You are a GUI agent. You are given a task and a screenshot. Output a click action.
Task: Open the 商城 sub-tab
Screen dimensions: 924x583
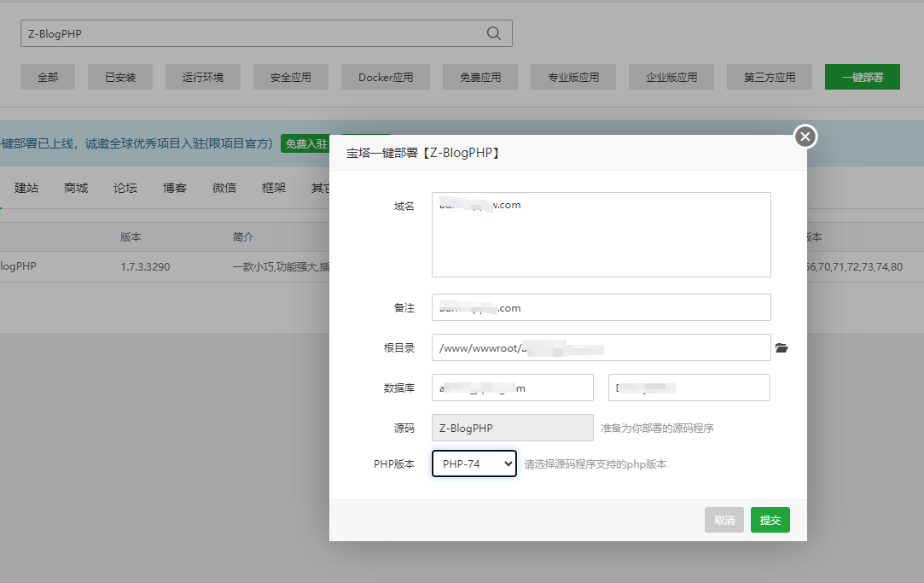click(x=76, y=188)
